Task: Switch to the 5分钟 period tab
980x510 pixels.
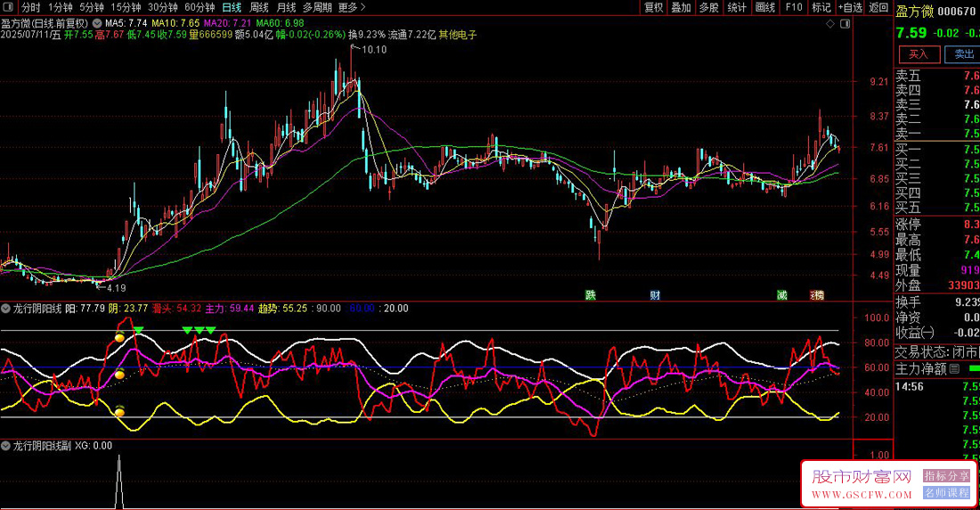Action: 91,7
